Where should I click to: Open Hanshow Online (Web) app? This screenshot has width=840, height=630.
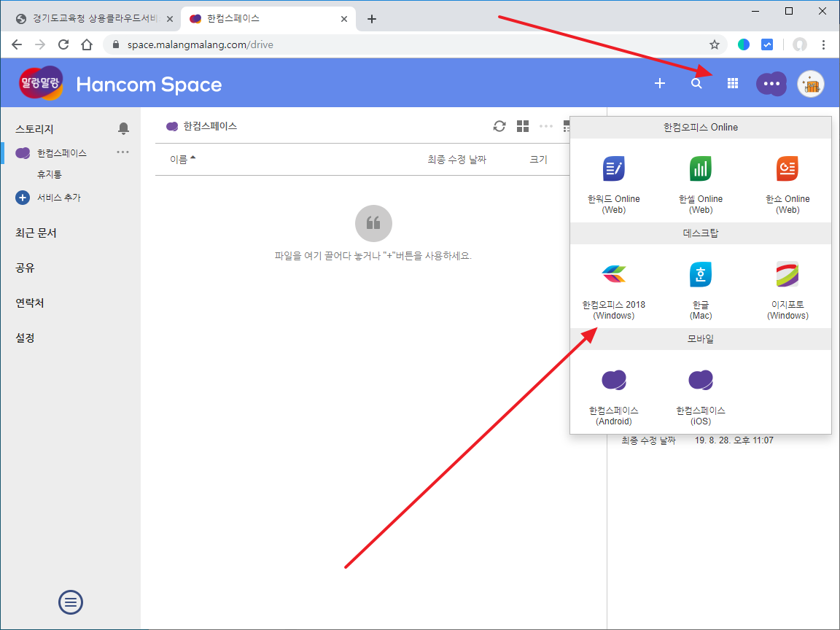click(x=787, y=184)
